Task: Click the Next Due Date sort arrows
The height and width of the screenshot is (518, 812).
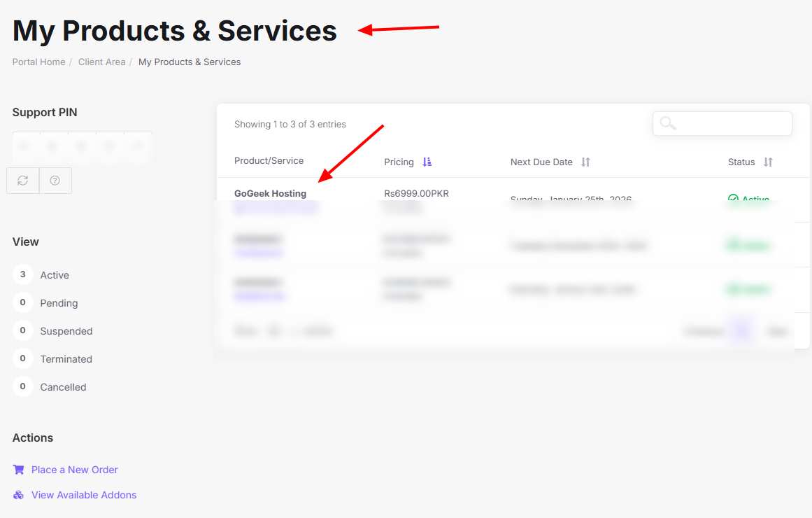Action: coord(586,162)
